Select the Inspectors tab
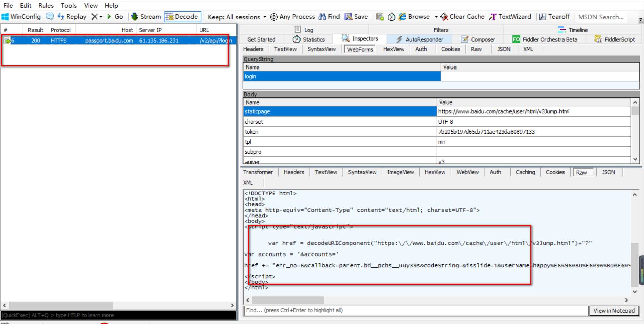Viewport: 644px width, 324px height. pos(360,39)
